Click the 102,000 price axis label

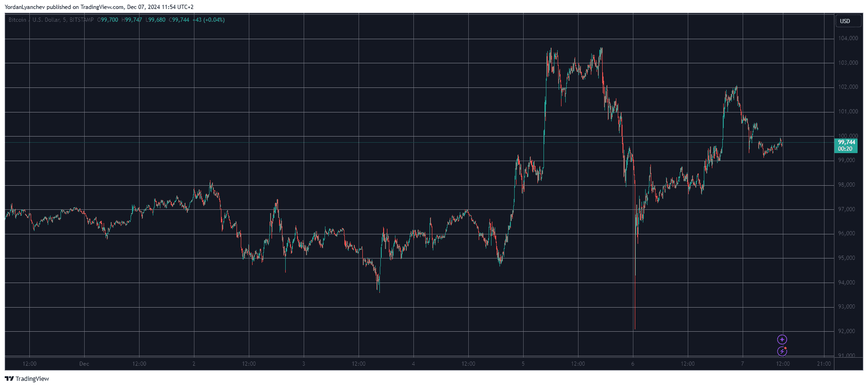click(848, 87)
